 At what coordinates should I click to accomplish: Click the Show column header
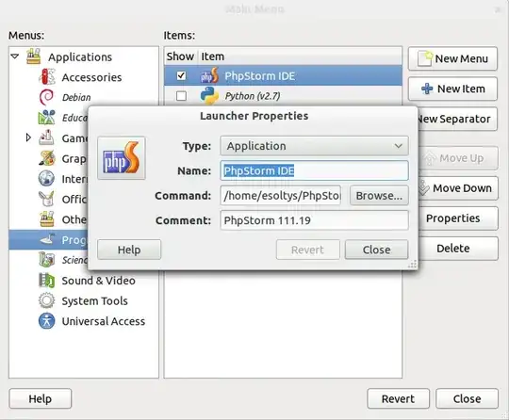[x=180, y=57]
